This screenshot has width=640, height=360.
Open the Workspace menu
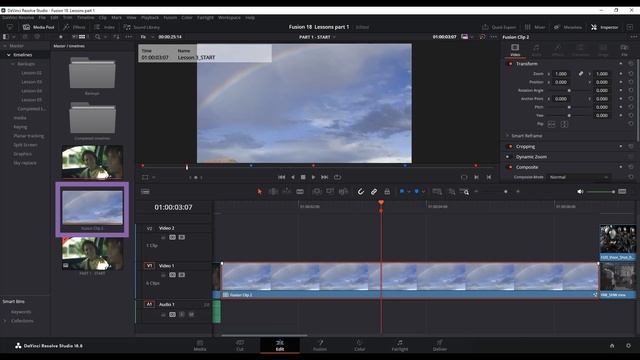pyautogui.click(x=229, y=18)
